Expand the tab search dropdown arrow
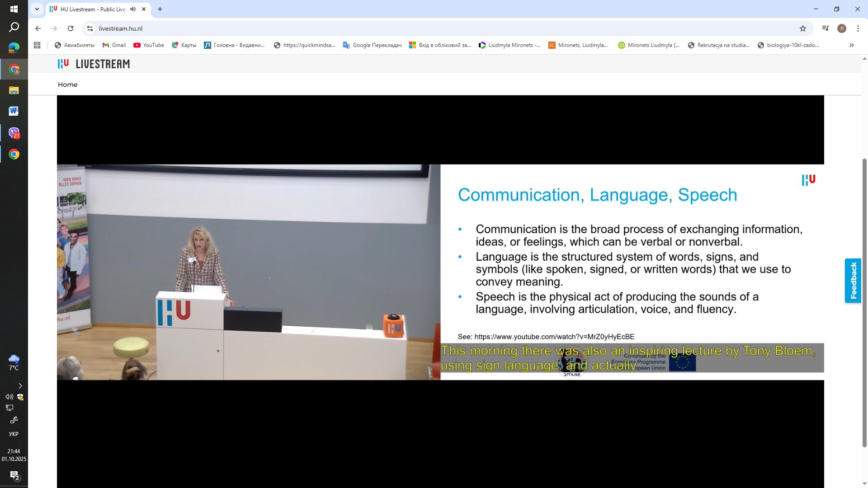 coord(37,9)
